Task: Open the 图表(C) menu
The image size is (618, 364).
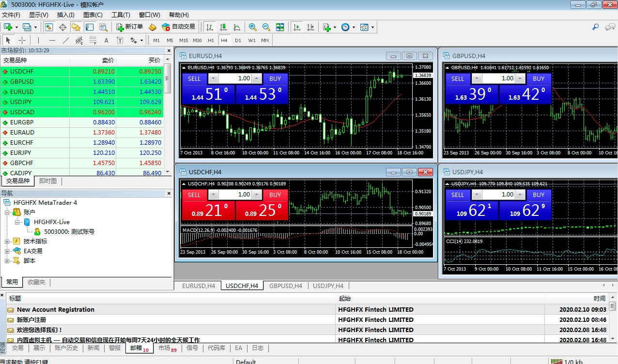Action: pos(93,15)
